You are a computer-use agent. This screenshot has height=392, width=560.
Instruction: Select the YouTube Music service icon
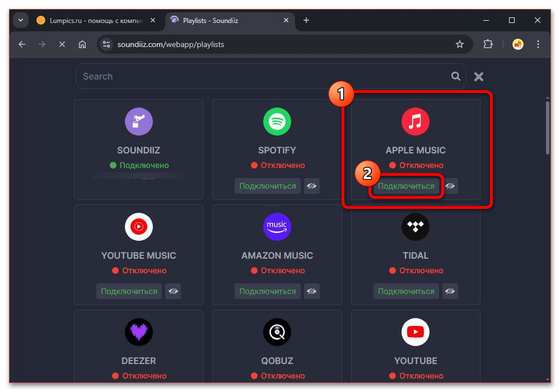tap(138, 227)
